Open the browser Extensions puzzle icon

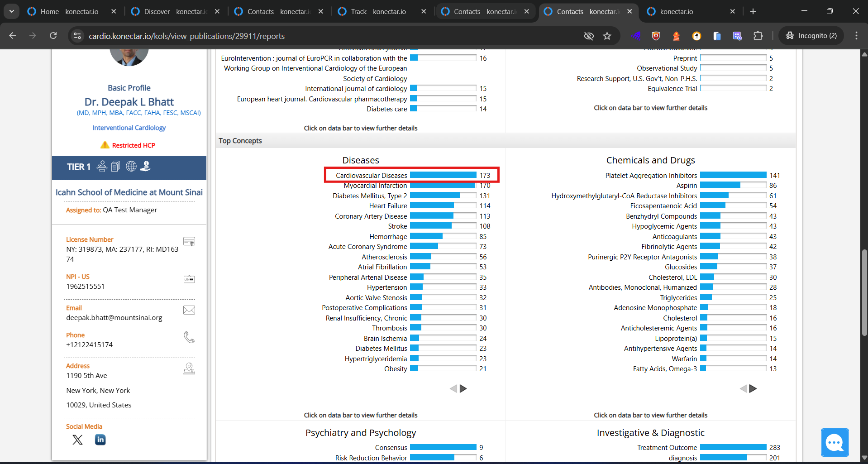click(x=758, y=36)
